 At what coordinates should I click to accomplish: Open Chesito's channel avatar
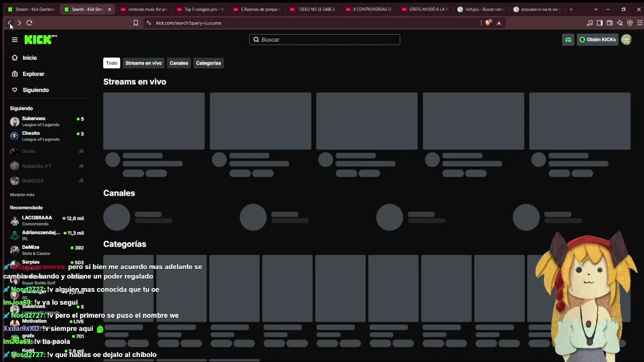[x=15, y=136]
